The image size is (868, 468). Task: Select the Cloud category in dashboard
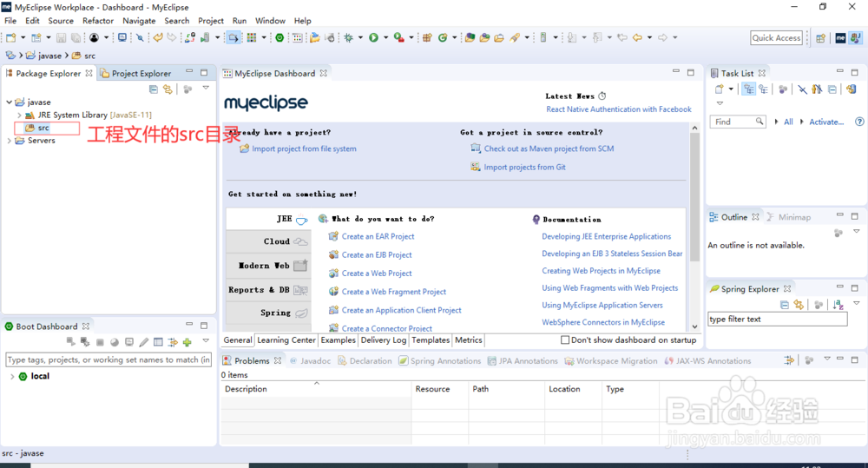(268, 241)
